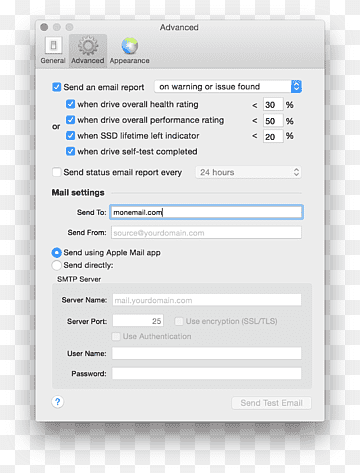This screenshot has height=473, width=360.
Task: Enable Send status email report every
Action: tap(57, 172)
